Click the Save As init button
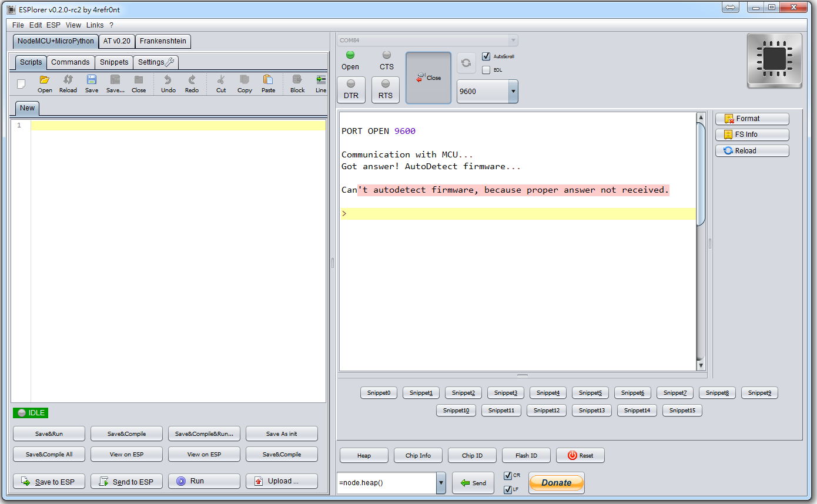 tap(282, 434)
